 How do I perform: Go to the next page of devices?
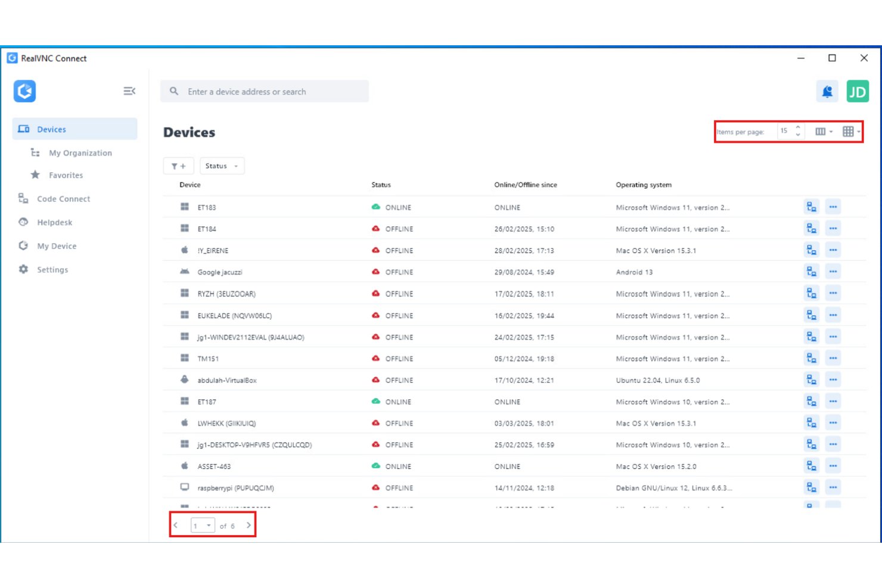pos(249,525)
